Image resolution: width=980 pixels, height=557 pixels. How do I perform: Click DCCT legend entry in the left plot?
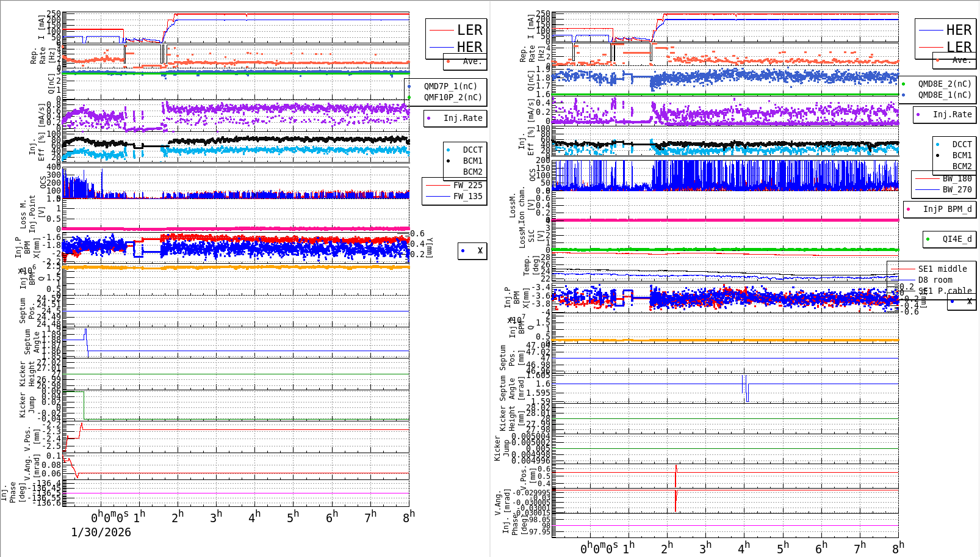(473, 150)
